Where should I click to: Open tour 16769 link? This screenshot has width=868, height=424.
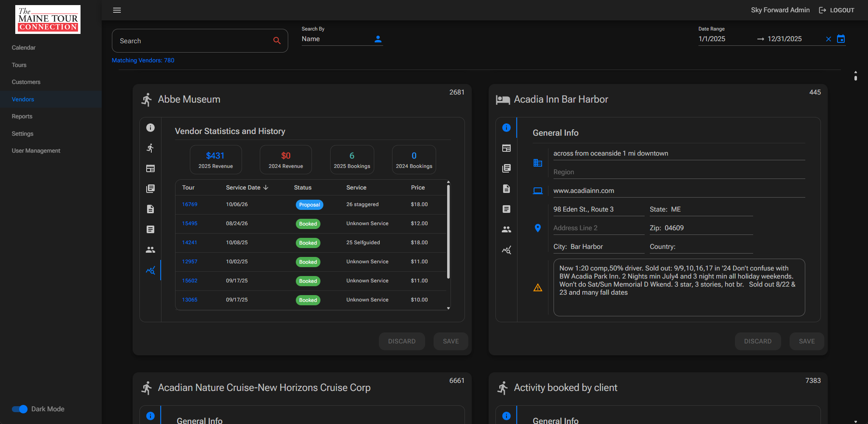pos(189,204)
